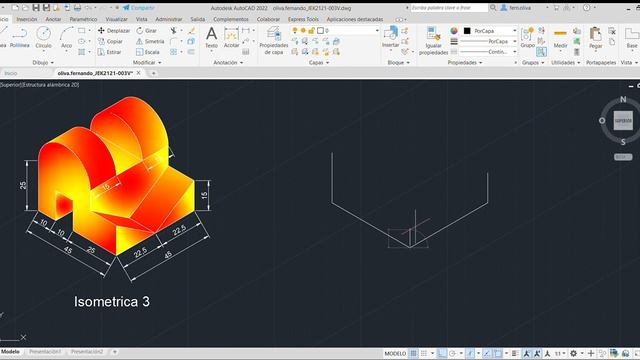Open the Insertar ribbon tab

tap(27, 19)
